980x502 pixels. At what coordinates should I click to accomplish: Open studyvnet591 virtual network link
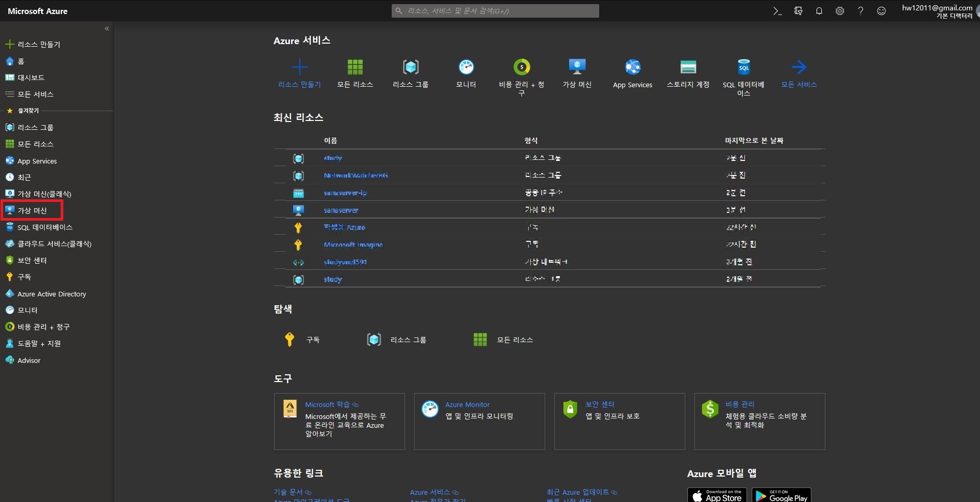[x=345, y=262]
